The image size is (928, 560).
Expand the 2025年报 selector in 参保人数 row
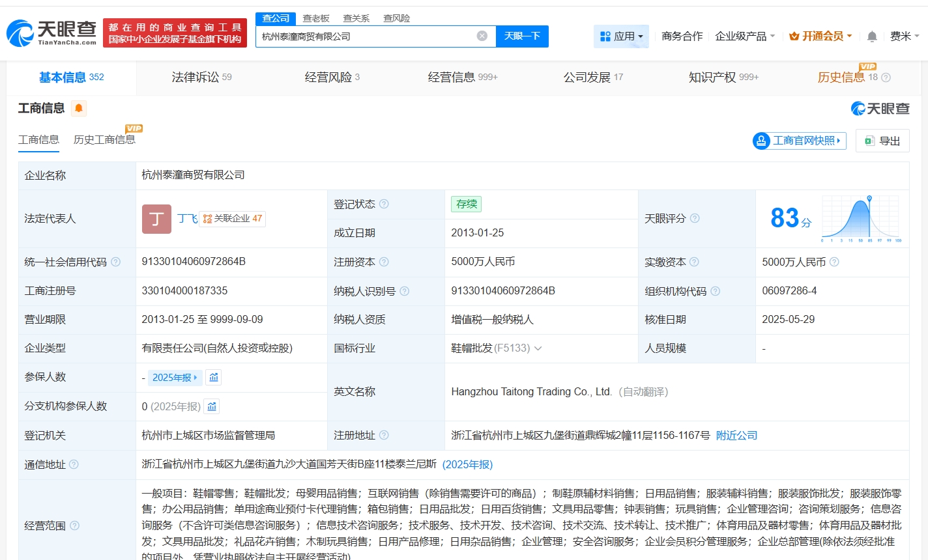[174, 378]
